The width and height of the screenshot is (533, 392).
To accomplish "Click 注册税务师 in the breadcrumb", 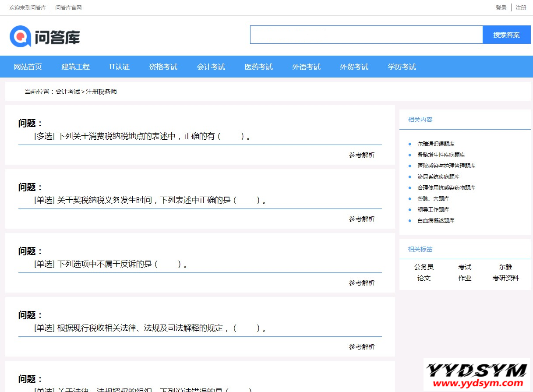I will coord(101,92).
